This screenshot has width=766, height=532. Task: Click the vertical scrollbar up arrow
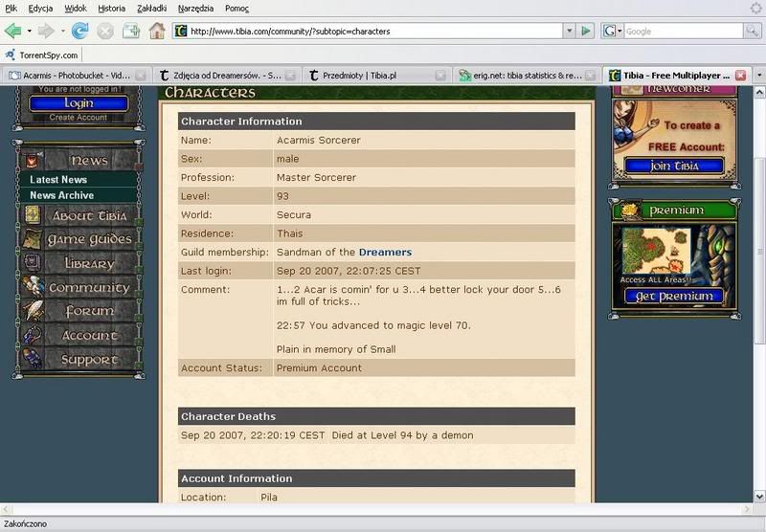(x=759, y=92)
